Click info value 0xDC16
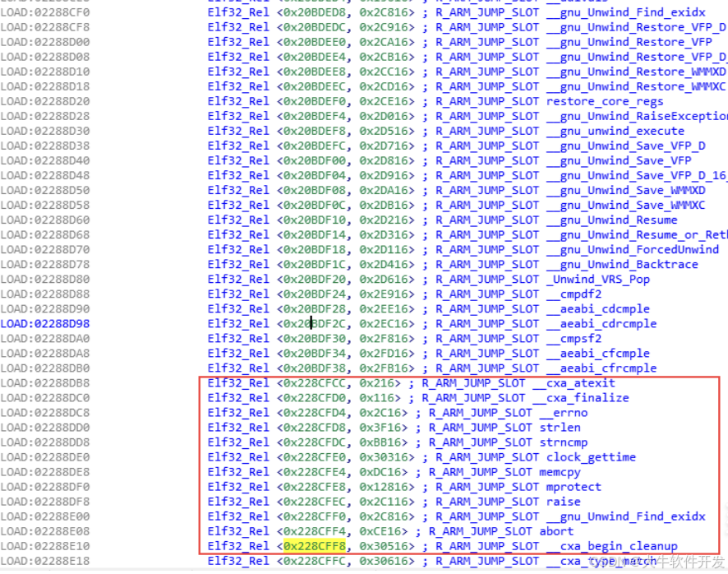 point(380,472)
